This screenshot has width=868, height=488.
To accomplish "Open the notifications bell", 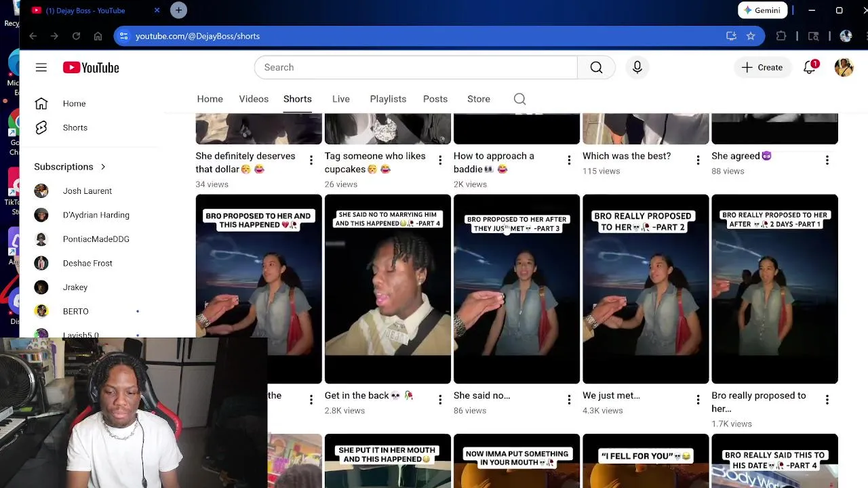I will [810, 67].
